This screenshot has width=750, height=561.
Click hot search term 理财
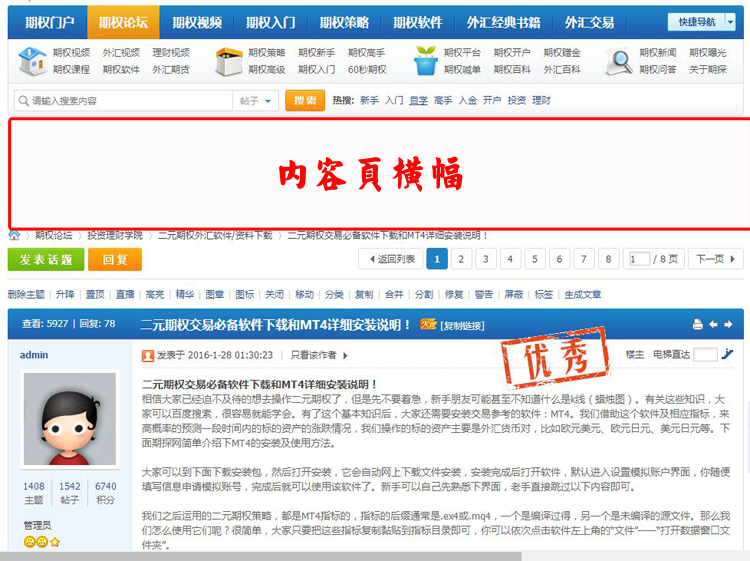click(541, 100)
